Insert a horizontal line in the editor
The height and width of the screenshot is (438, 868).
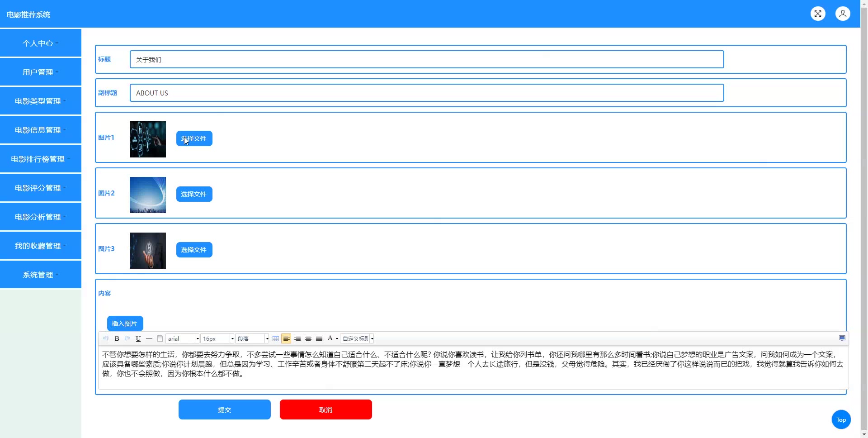[149, 338]
